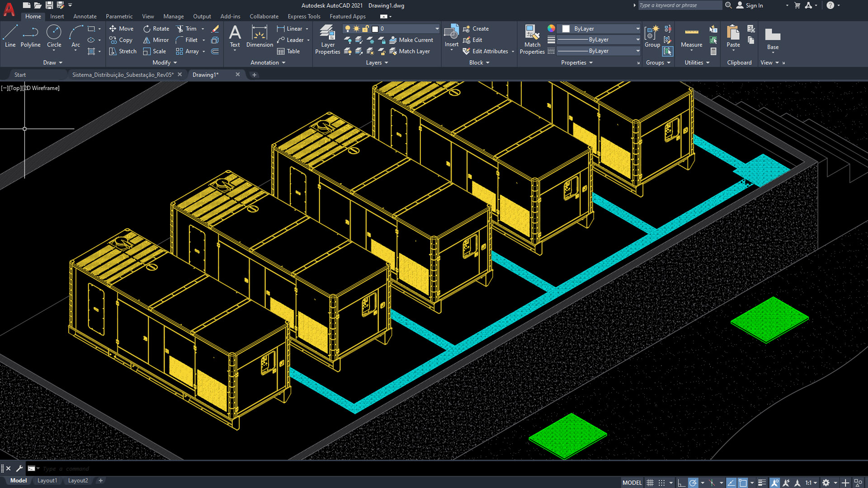Toggle ortho mode in status bar
This screenshot has width=868, height=488.
(681, 483)
